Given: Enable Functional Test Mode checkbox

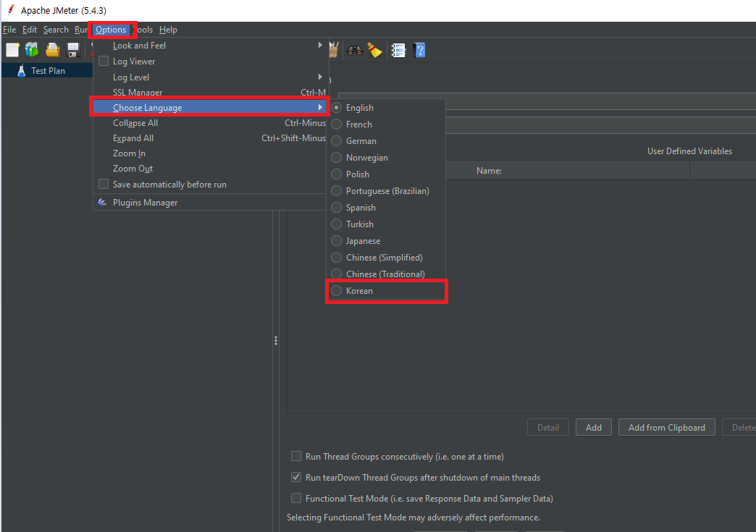Looking at the screenshot, I should (296, 498).
